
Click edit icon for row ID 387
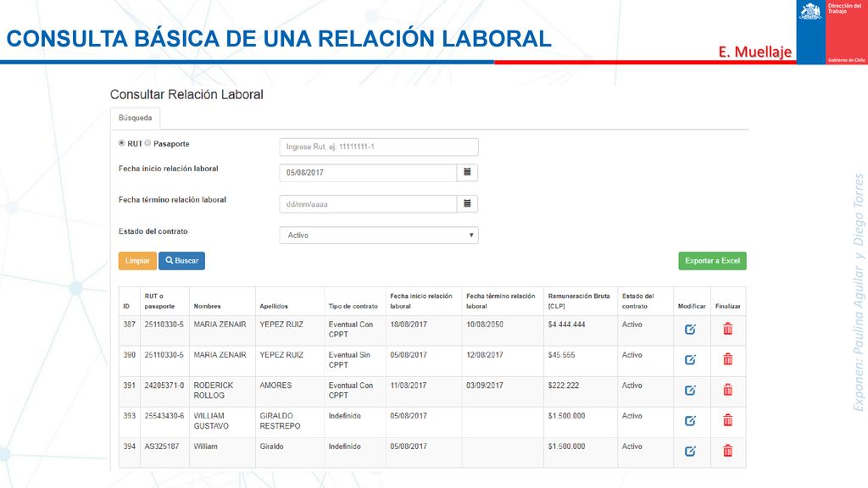pyautogui.click(x=690, y=330)
